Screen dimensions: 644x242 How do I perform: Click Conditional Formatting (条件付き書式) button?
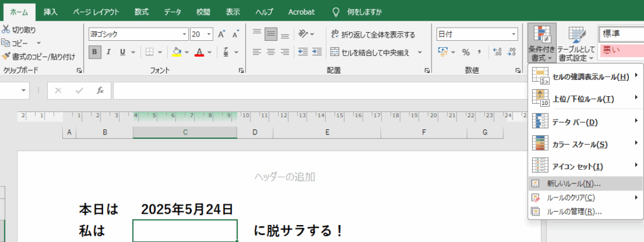point(542,43)
